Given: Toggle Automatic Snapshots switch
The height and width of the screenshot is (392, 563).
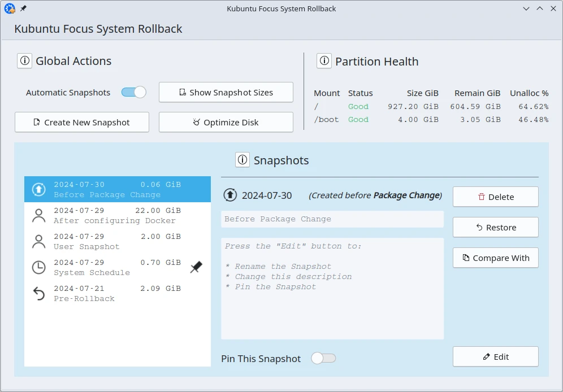Looking at the screenshot, I should [133, 93].
